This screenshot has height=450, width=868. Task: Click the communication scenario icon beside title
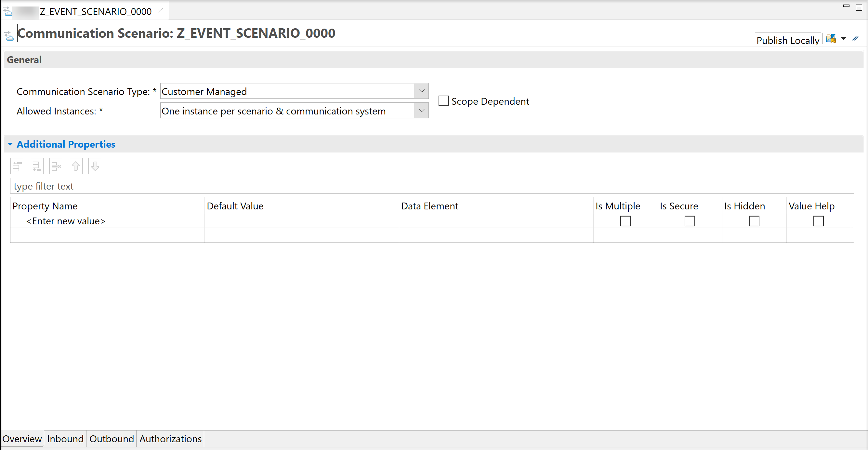pyautogui.click(x=9, y=35)
